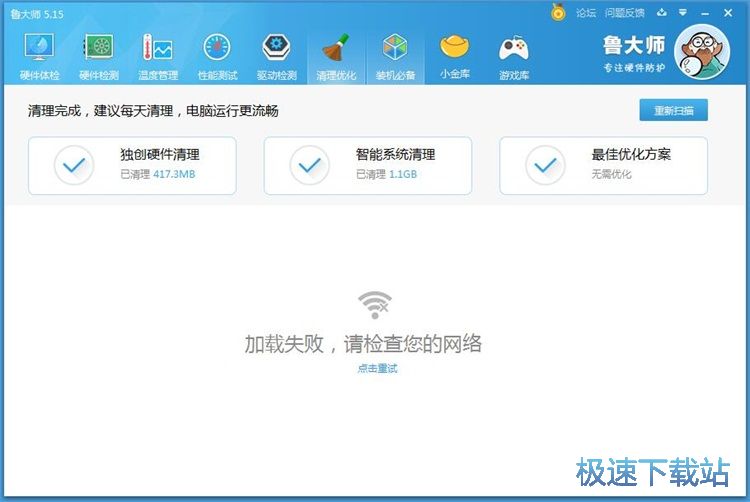Click the checkmark on 独创硬件清理 card

coord(74,165)
